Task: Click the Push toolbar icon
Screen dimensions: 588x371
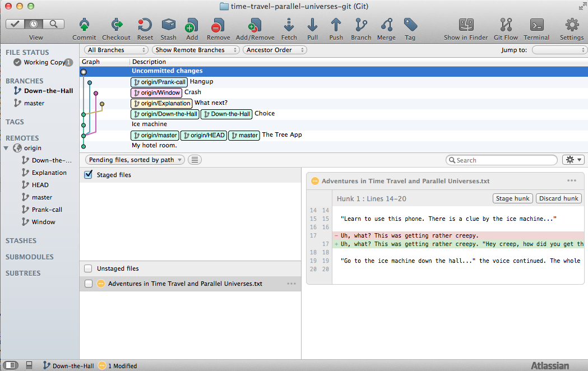Action: 336,25
